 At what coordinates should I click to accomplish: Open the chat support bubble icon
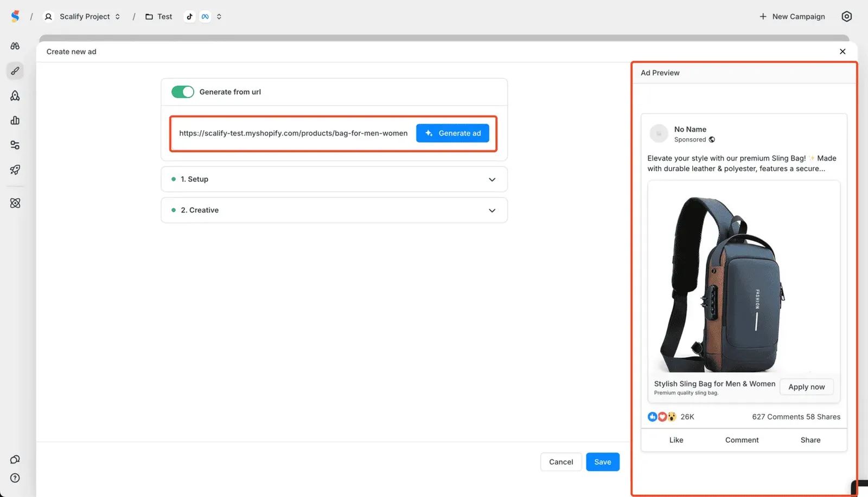[x=15, y=459]
